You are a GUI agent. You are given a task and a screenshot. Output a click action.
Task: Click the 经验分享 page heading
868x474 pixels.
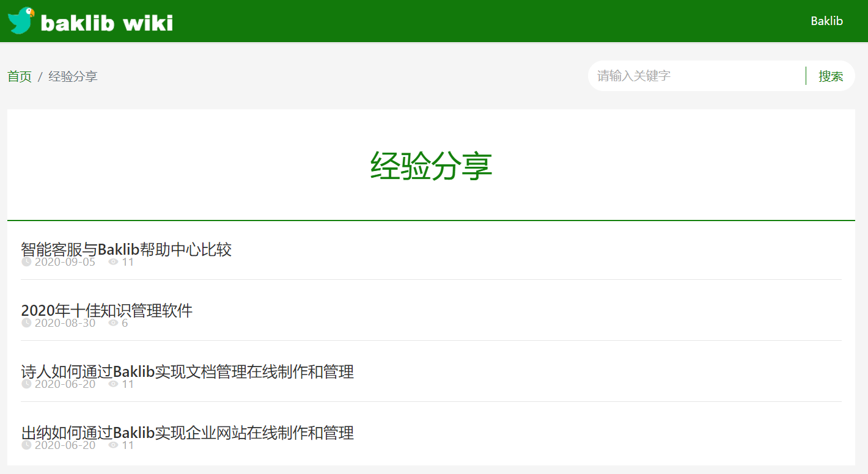(431, 166)
